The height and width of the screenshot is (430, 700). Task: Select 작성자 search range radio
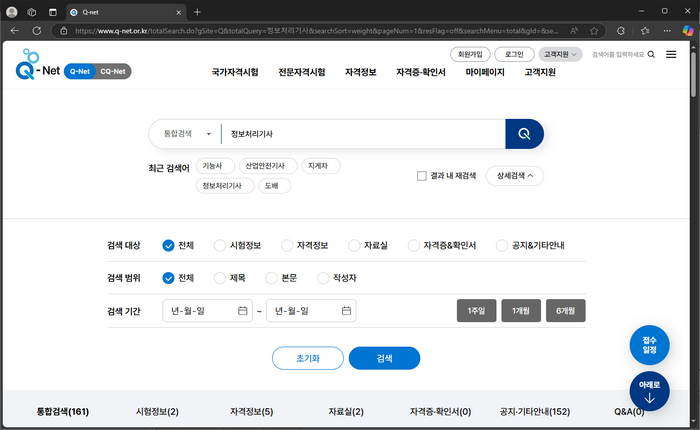click(323, 278)
